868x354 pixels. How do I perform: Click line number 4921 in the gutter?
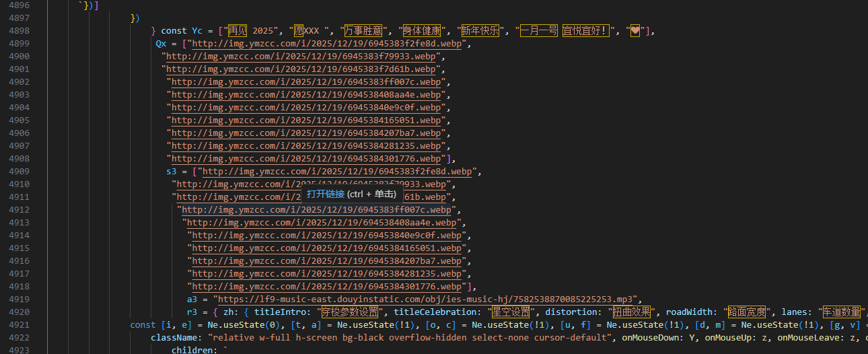(18, 325)
